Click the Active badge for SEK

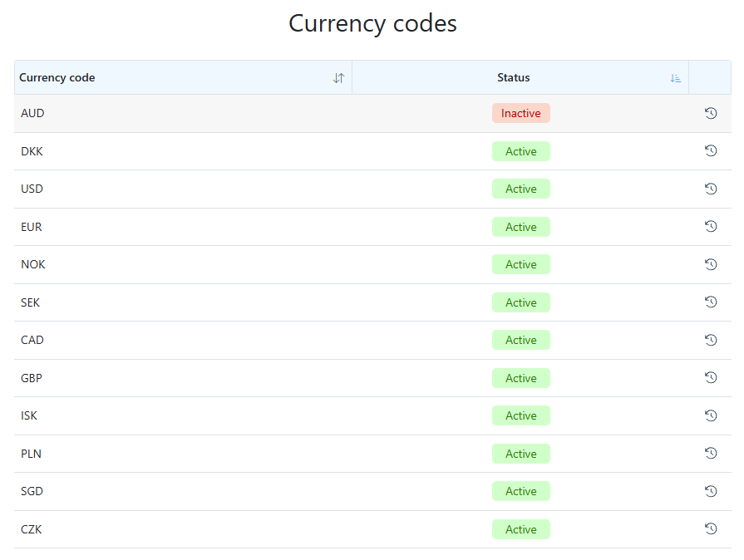coord(521,302)
